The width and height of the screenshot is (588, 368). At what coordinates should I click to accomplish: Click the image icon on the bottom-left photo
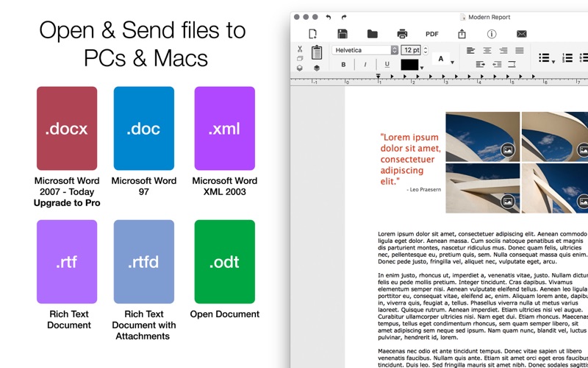pos(508,202)
